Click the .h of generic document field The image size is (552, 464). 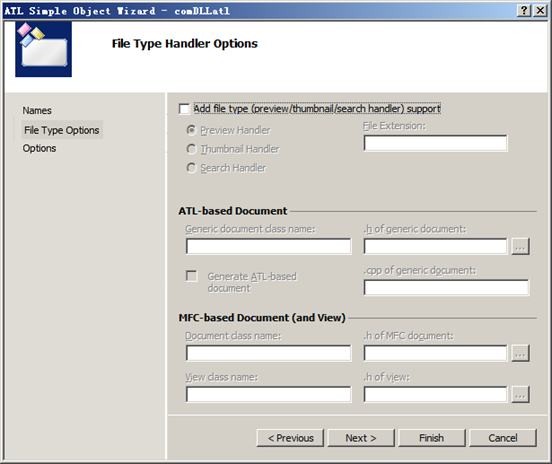pos(435,246)
